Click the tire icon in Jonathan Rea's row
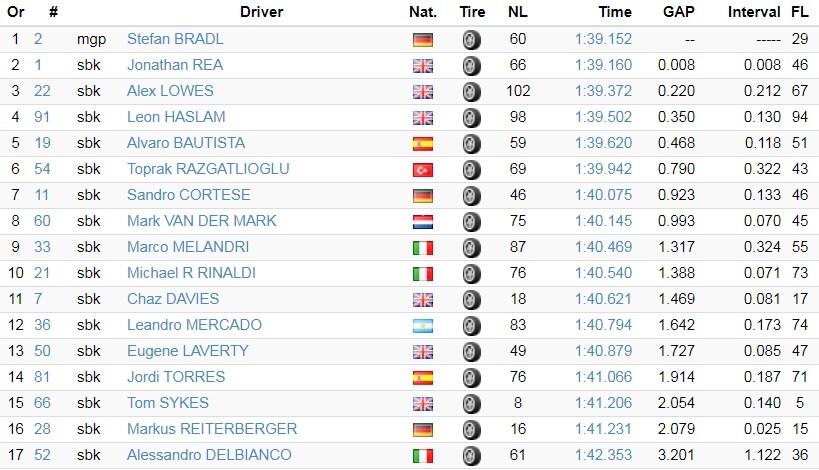 (471, 66)
